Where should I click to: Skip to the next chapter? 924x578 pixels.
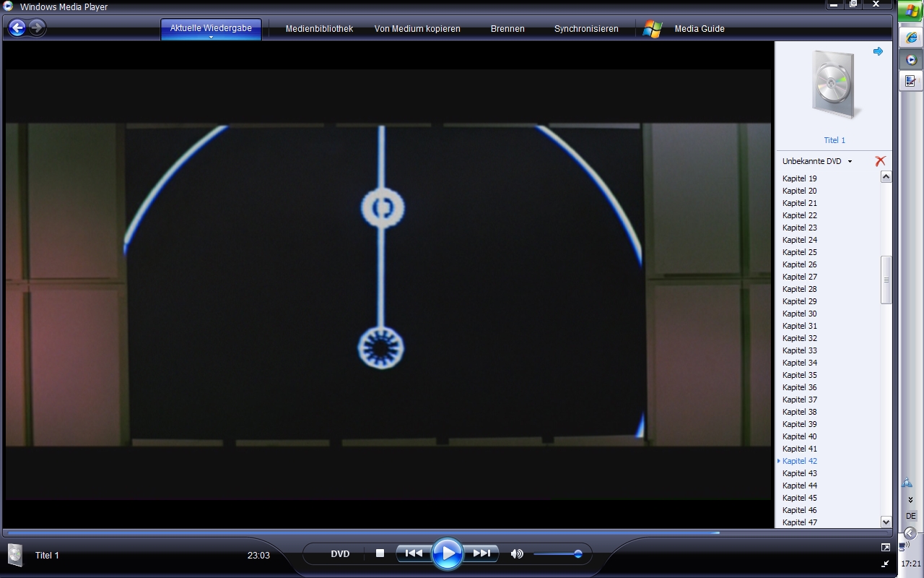pos(481,553)
